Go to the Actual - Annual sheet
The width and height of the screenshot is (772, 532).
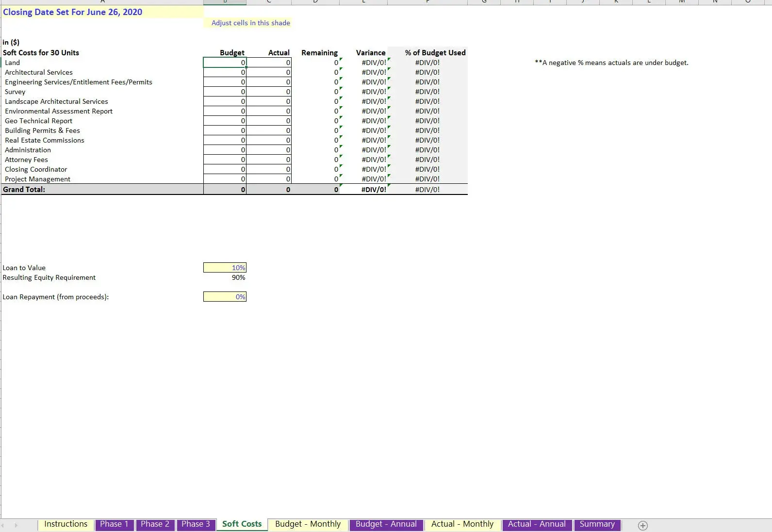coord(537,524)
